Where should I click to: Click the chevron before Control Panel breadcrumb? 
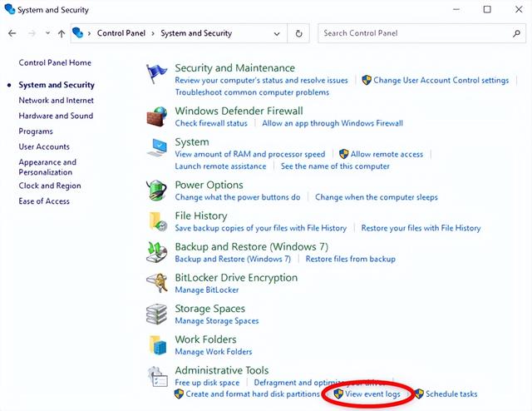tap(89, 33)
